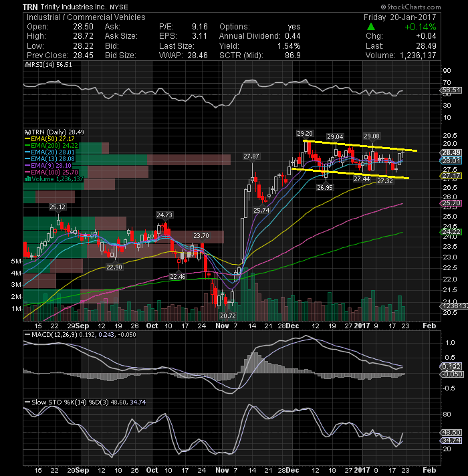The height and width of the screenshot is (476, 468).
Task: Click the header Volume value 1,236,137
Action: 418,55
